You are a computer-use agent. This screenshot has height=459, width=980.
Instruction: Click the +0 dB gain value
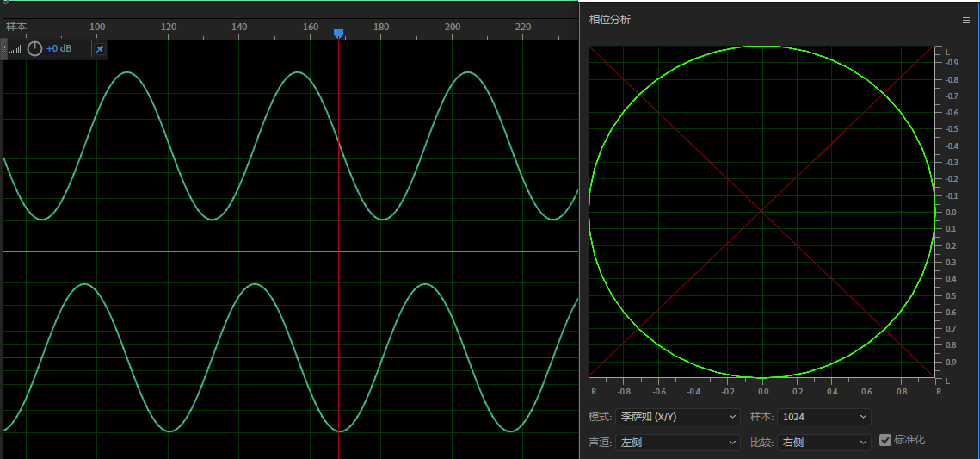59,49
